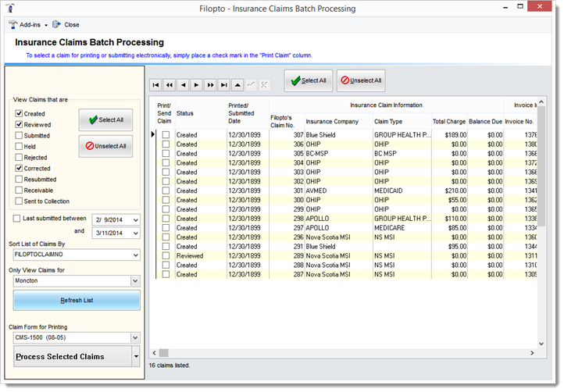
Task: Click the vertical scrollbar thumb of grid
Action: point(541,166)
